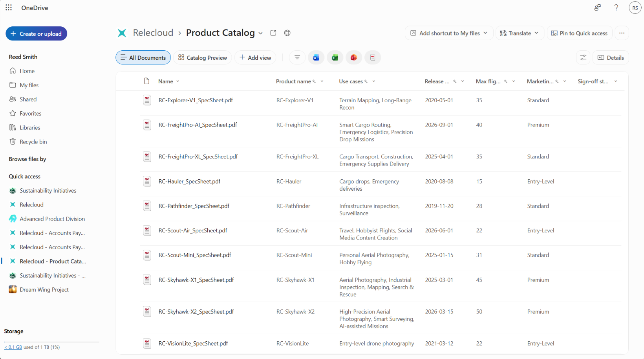Click Entry-Level tier in RC-Hauler row
Viewport: 644px width, 359px height.
541,182
